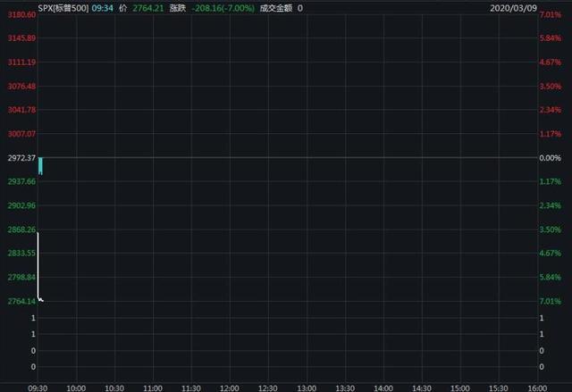Click the 15:00 time axis label
The image size is (572, 392).
(460, 388)
